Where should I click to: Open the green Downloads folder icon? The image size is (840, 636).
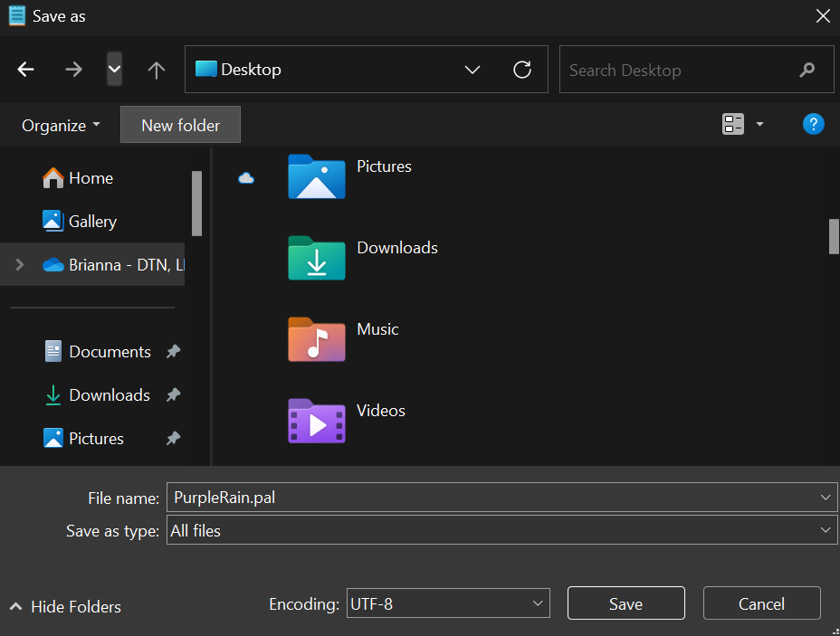coord(317,257)
